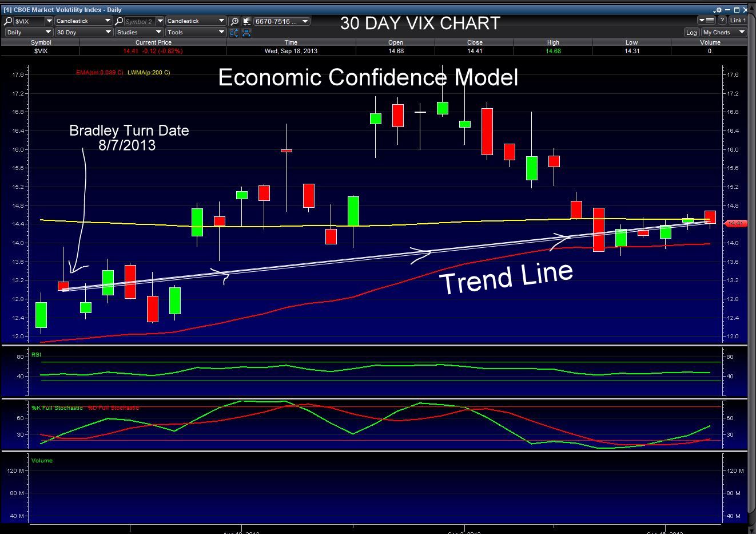Click the 14.31 Low value

631,51
